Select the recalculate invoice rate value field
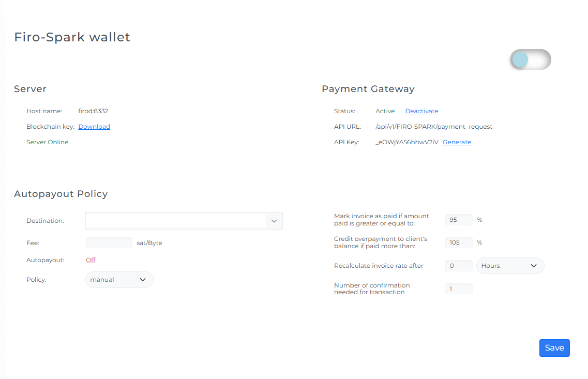This screenshot has height=379, width=588. tap(458, 266)
